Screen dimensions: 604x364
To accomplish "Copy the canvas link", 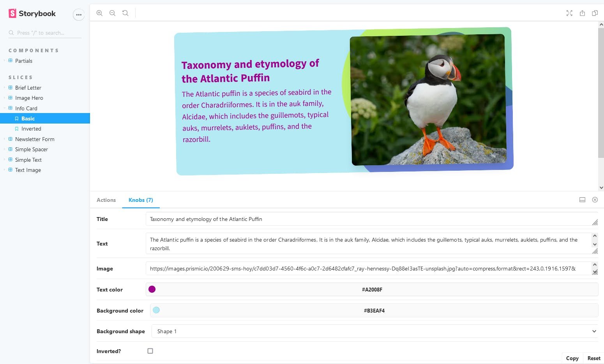I will tap(595, 13).
